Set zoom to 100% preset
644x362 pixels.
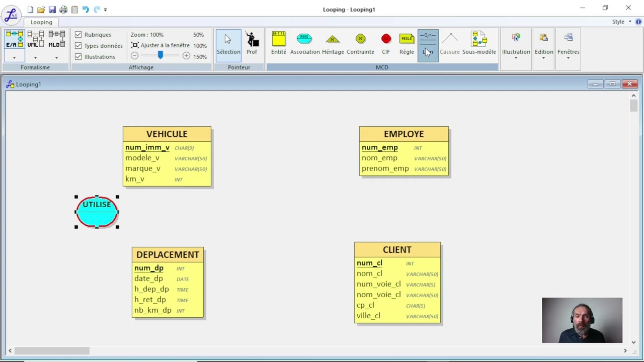tap(200, 46)
